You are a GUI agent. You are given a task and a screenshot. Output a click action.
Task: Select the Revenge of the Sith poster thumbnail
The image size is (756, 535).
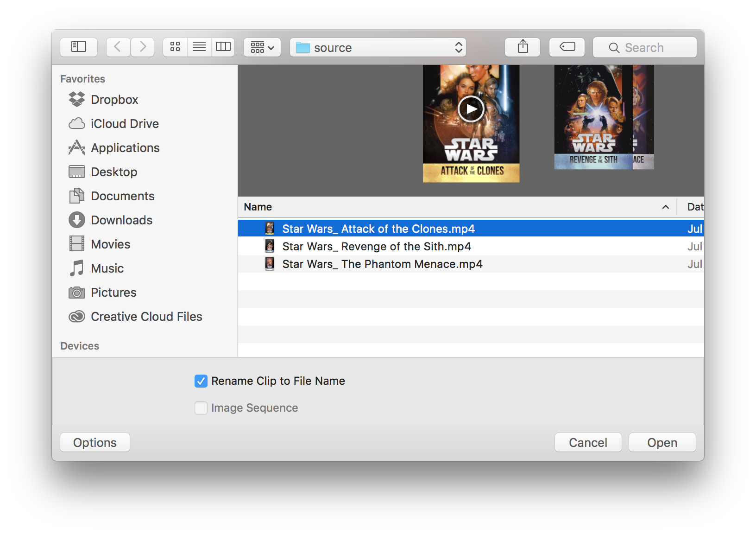[593, 117]
